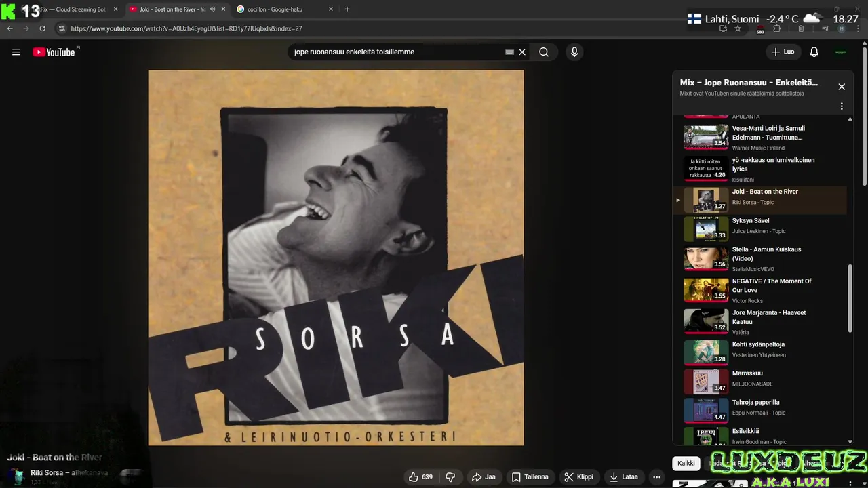Select the Kaikki filter chip
The image size is (868, 488).
[686, 464]
